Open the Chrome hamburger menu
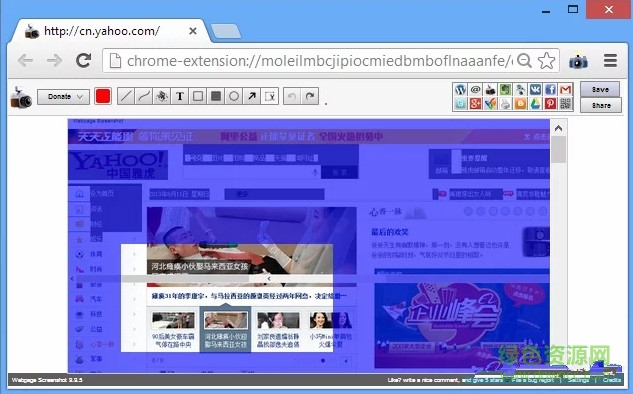The width and height of the screenshot is (633, 394). 610,61
